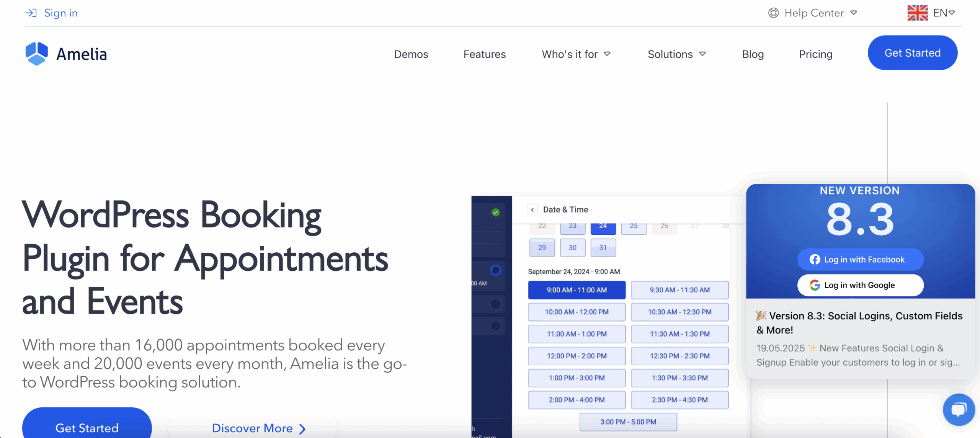
Task: Choose the 12:00 PM - 2:00 PM slot
Action: [577, 356]
